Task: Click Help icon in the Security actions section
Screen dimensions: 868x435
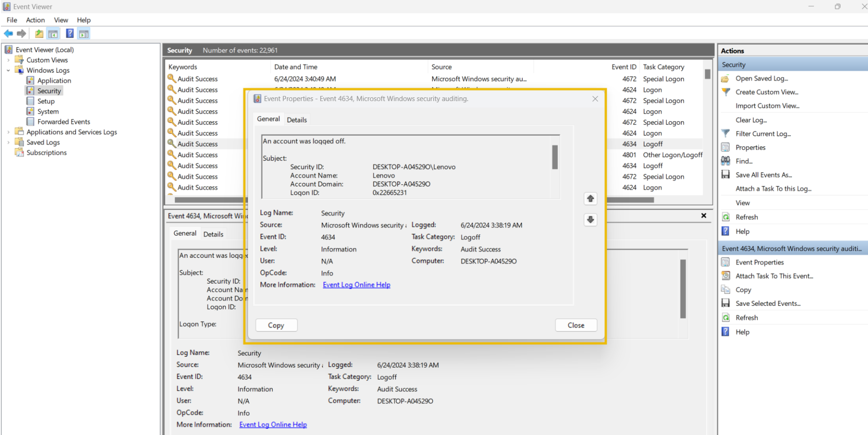Action: [725, 231]
